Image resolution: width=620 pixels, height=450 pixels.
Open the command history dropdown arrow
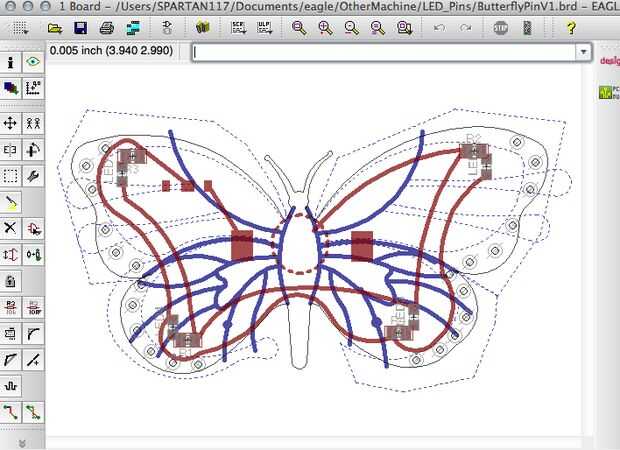click(x=583, y=52)
